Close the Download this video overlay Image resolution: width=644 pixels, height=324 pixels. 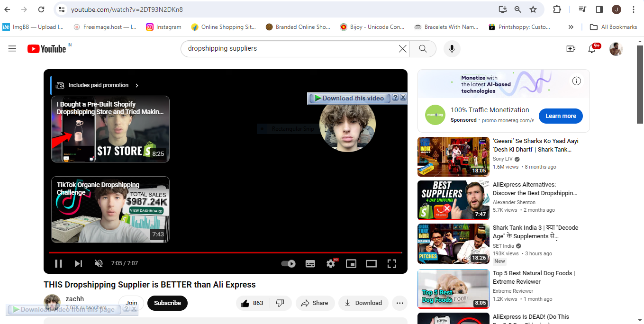point(403,98)
